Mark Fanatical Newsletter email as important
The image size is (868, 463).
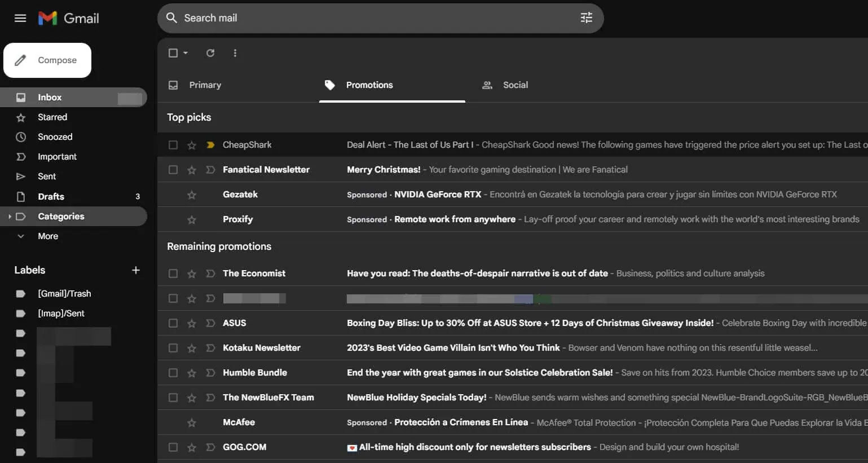click(x=210, y=170)
